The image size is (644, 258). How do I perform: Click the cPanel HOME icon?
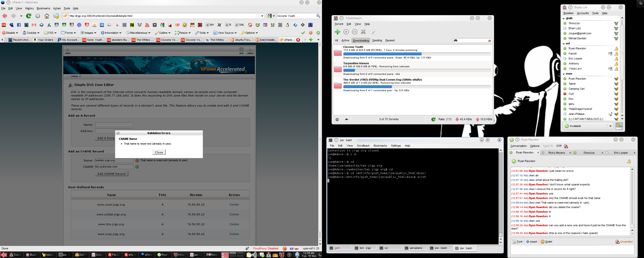(x=67, y=51)
